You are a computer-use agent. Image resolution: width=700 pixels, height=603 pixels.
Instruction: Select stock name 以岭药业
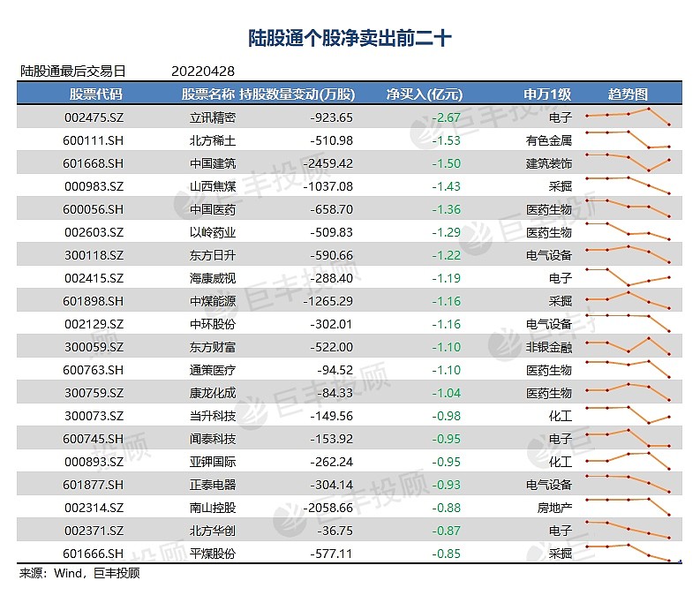coord(213,232)
